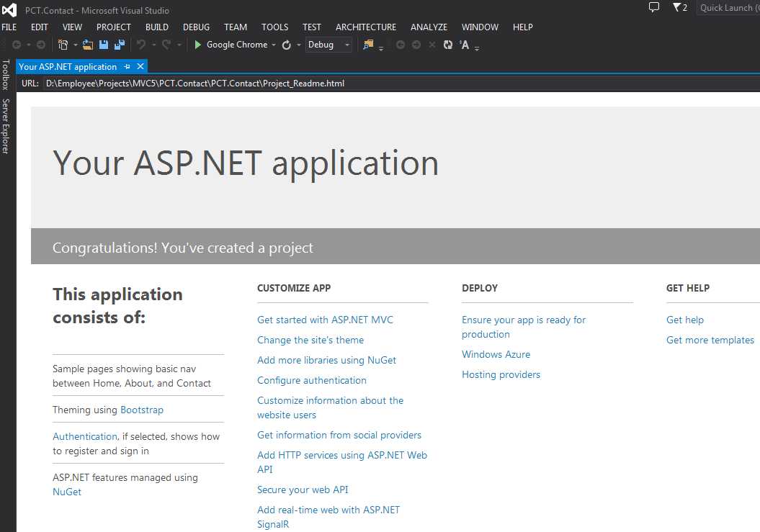
Task: Open Configure authentication link
Action: pyautogui.click(x=312, y=380)
